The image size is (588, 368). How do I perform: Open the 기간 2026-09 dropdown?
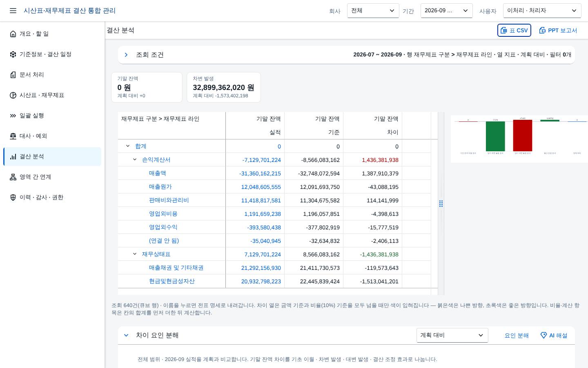coord(446,11)
